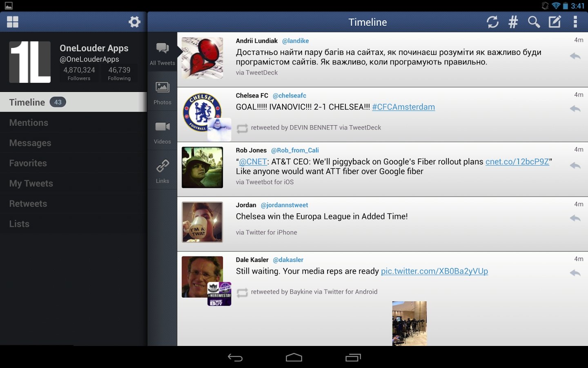588x368 pixels.
Task: Tap the Android home button
Action: (x=294, y=358)
